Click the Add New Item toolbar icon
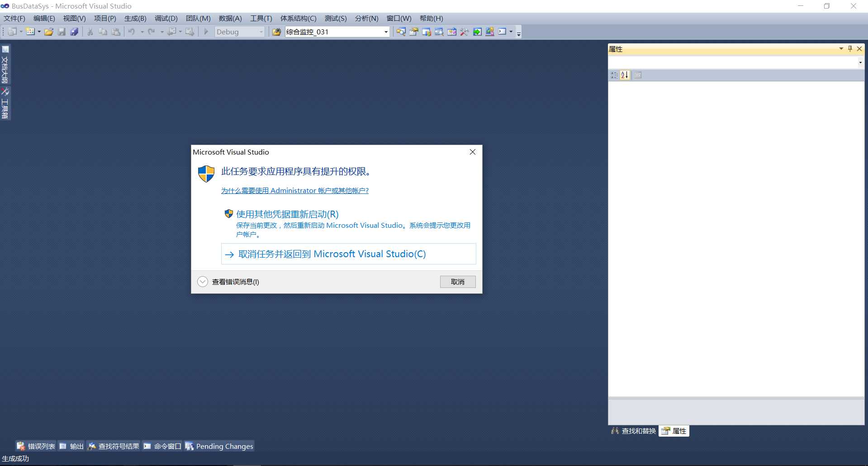This screenshot has height=466, width=868. pos(30,32)
